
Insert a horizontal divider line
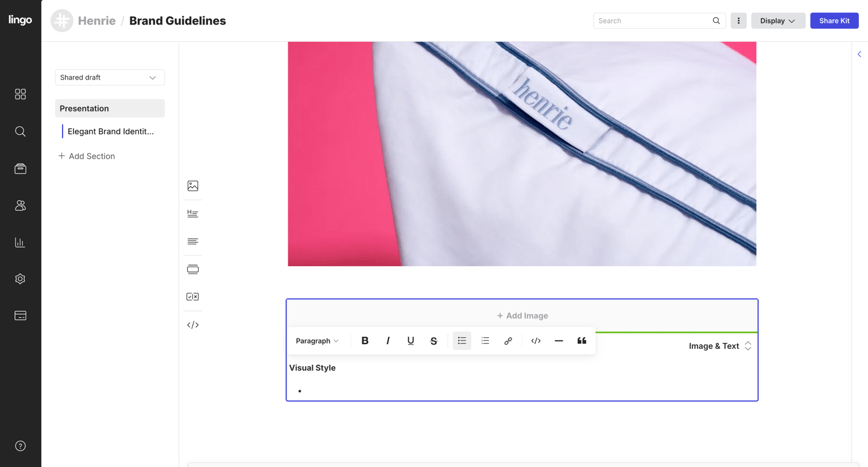point(559,341)
